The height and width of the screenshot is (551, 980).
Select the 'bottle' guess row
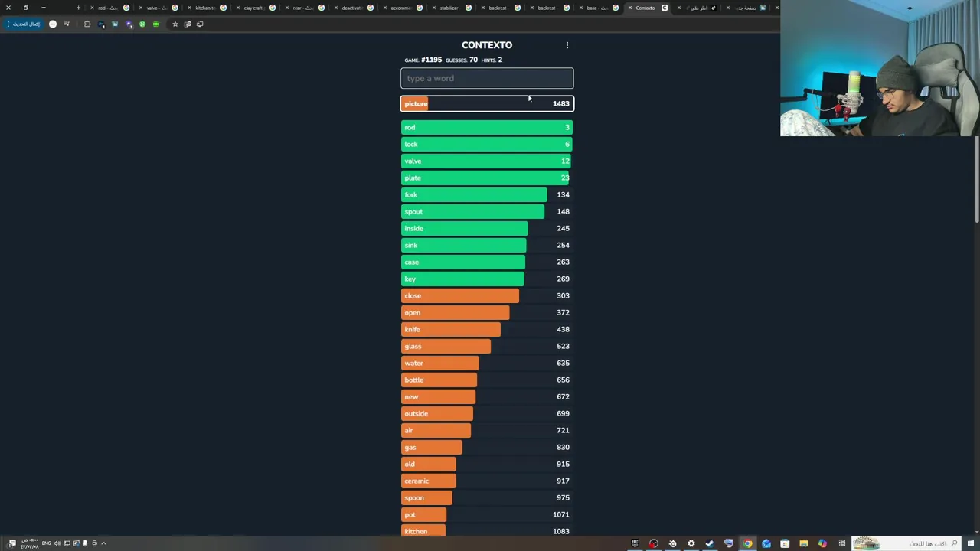(x=487, y=380)
